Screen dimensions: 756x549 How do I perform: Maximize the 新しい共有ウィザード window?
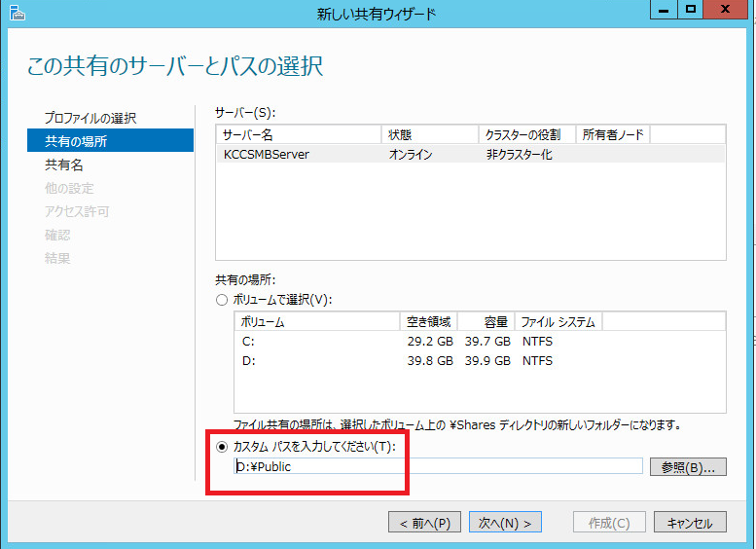pyautogui.click(x=691, y=9)
